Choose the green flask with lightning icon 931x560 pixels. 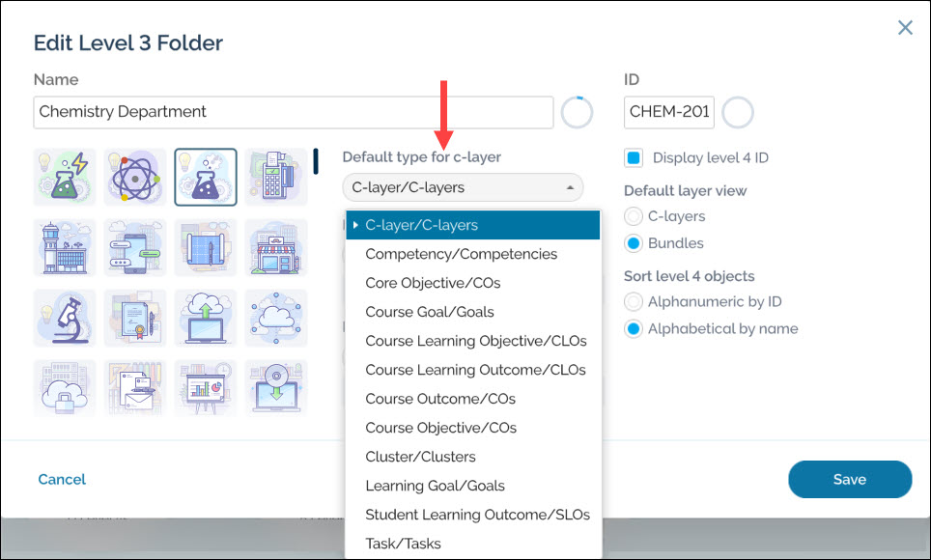pos(65,178)
